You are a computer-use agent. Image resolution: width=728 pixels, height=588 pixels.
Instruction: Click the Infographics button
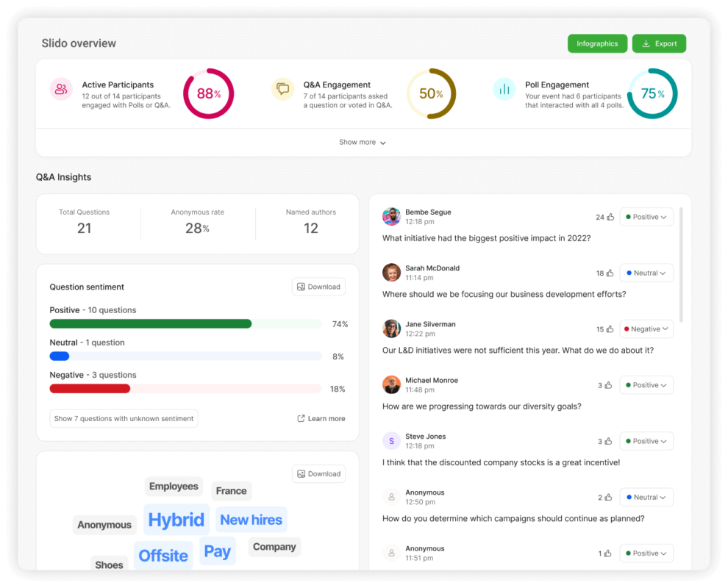tap(597, 43)
